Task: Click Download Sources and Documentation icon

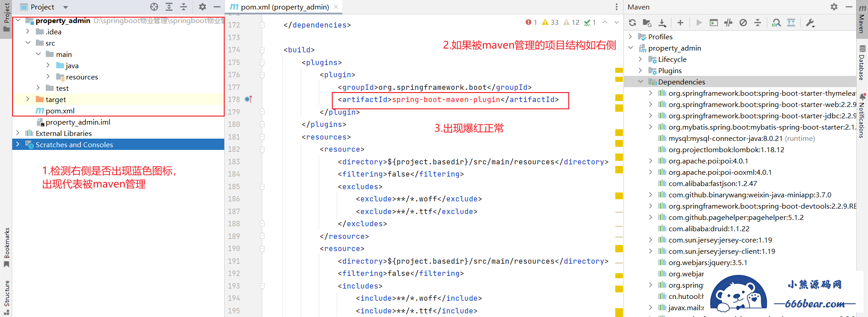Action: 662,23
